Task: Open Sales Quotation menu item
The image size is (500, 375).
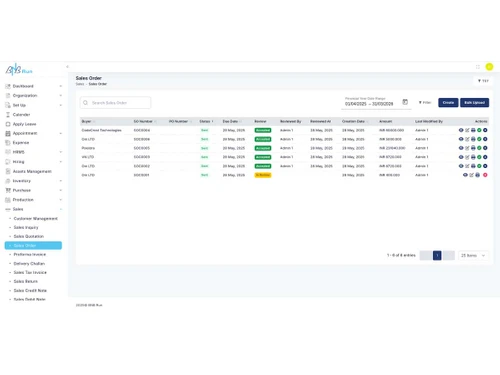Action: coord(29,236)
